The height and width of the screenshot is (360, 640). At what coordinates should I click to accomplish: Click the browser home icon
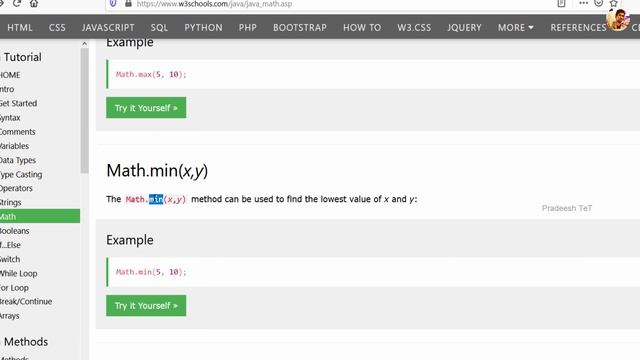tap(34, 3)
